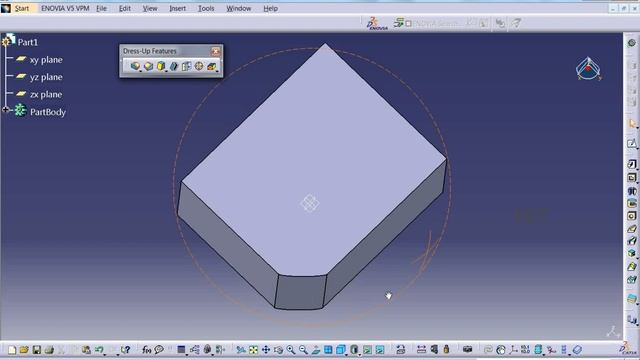
Task: Open the View menu
Action: pos(150,8)
